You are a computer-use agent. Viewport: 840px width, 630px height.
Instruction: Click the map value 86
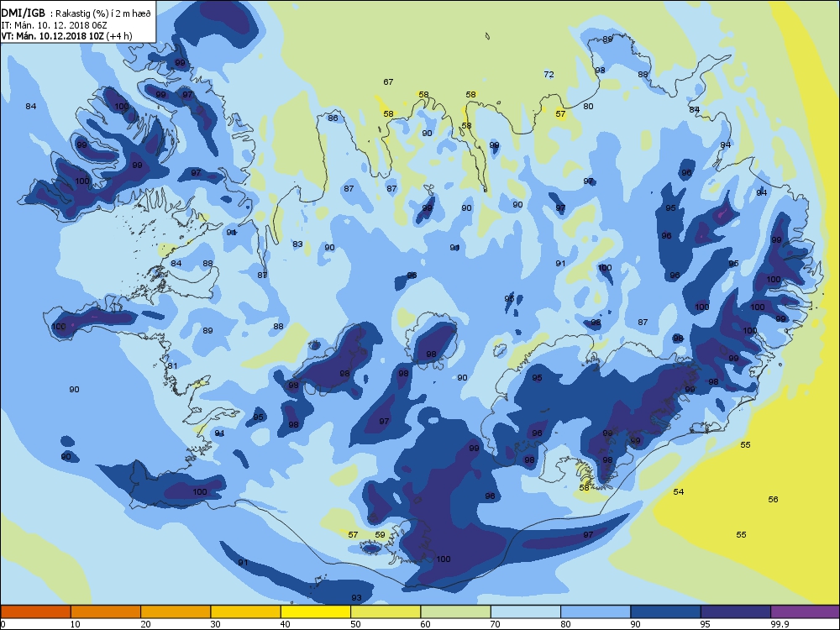click(x=333, y=118)
